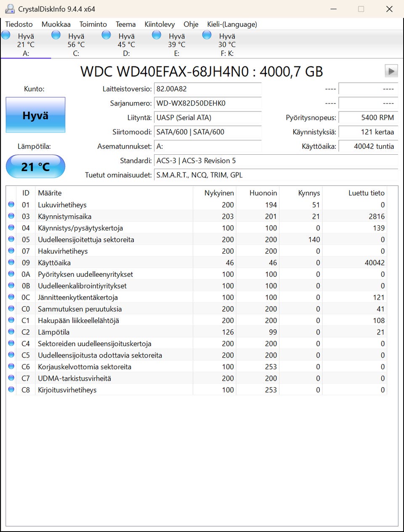Select the Lämpötila current value 126
Image resolution: width=404 pixels, height=532 pixels.
point(228,332)
